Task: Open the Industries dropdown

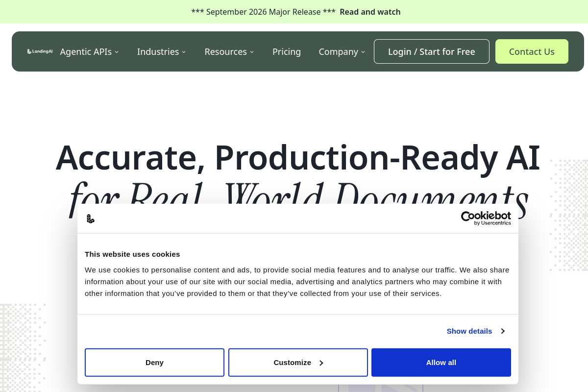Action: pos(161,51)
